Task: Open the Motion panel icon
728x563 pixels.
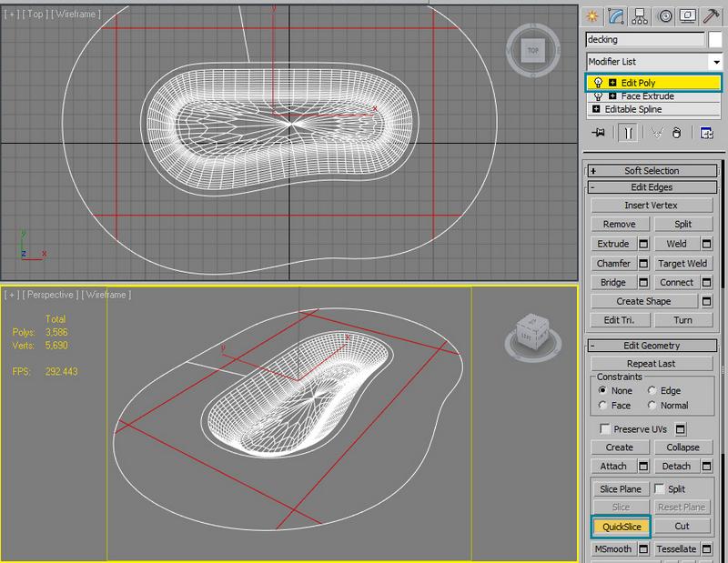Action: (666, 15)
